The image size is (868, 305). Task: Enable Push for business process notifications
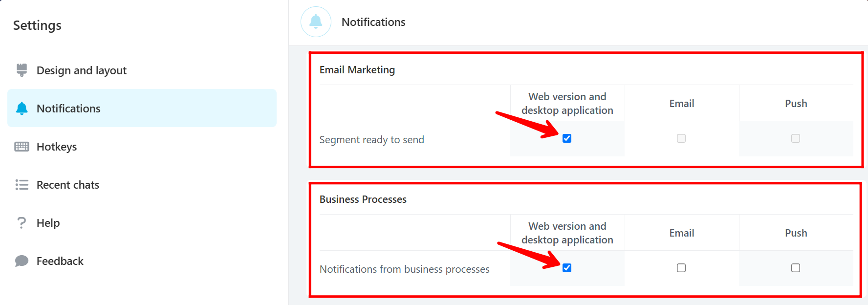pyautogui.click(x=796, y=268)
